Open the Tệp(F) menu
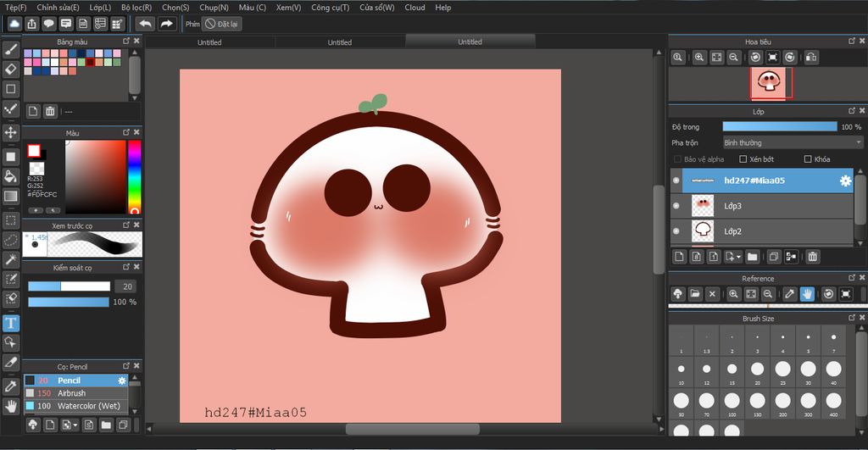868x450 pixels. [x=15, y=8]
